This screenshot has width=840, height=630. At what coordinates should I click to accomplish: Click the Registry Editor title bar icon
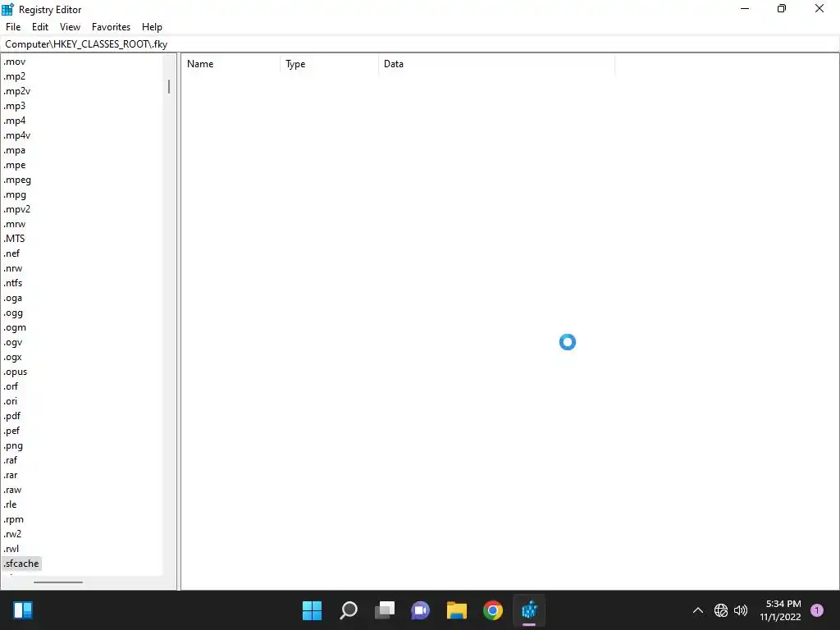pos(7,9)
